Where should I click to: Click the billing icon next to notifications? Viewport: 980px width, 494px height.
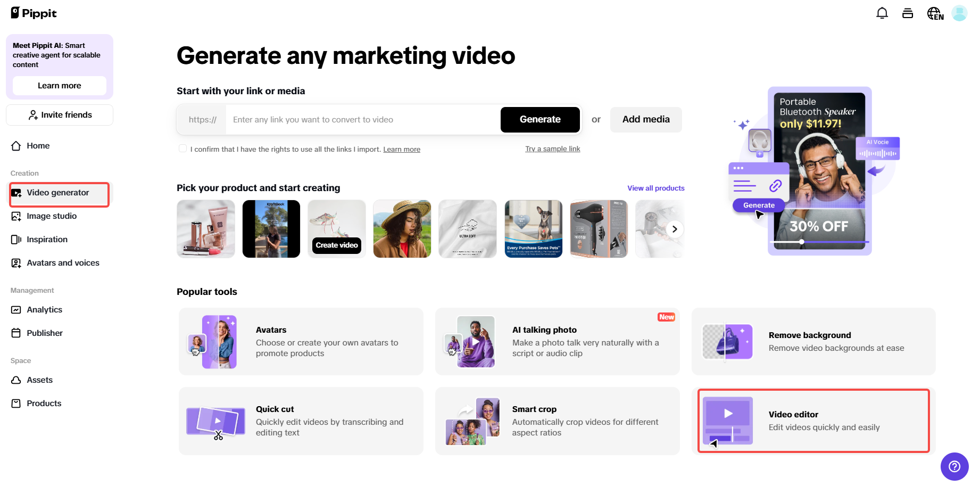[x=908, y=13]
